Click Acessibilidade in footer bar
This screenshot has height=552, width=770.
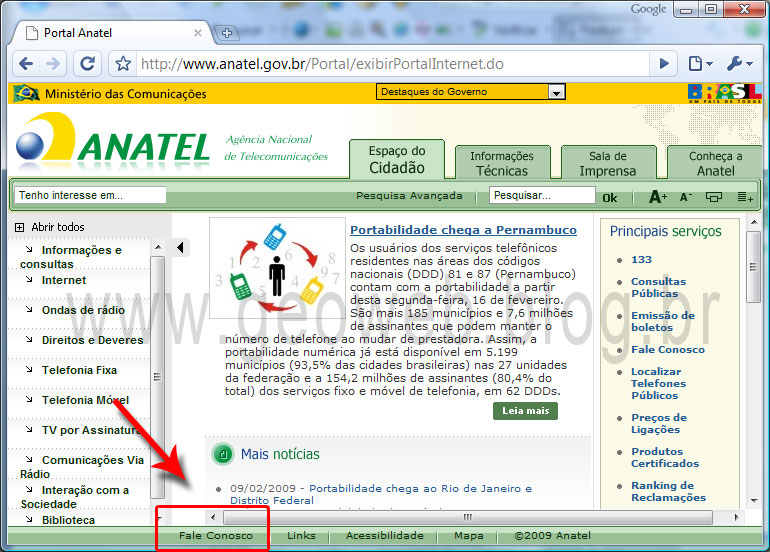(x=385, y=535)
